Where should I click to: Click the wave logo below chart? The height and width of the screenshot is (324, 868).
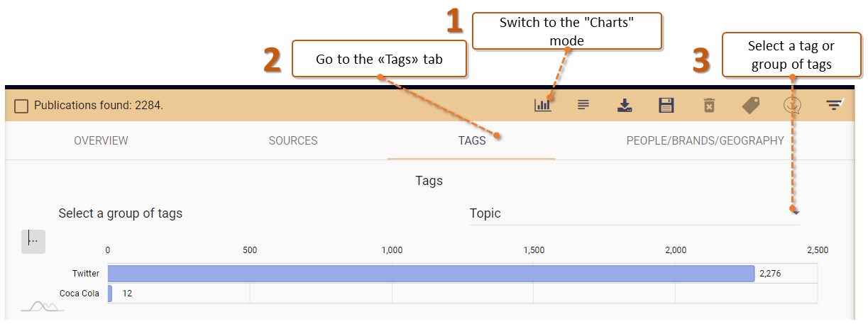pos(43,306)
